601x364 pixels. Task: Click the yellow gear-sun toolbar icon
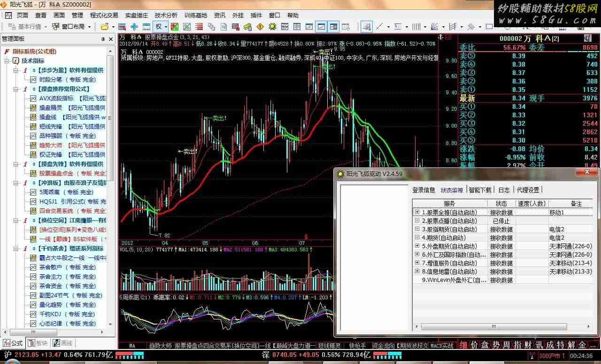(272, 27)
